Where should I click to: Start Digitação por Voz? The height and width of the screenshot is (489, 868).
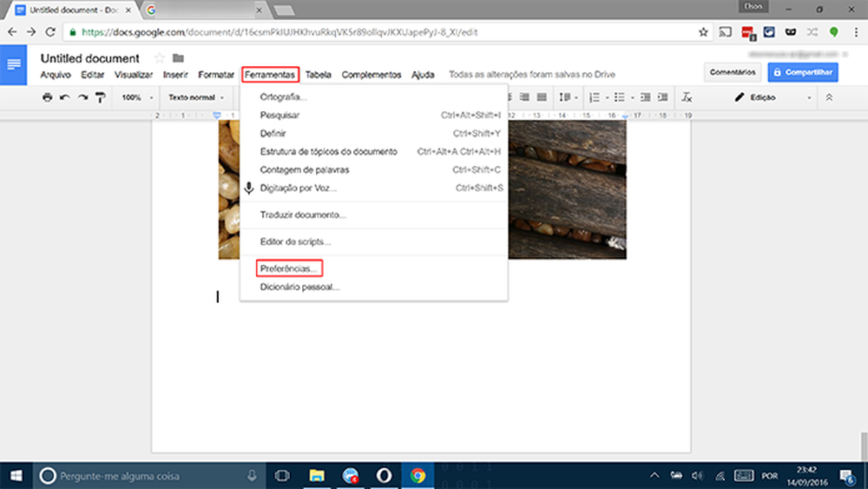pos(373,188)
